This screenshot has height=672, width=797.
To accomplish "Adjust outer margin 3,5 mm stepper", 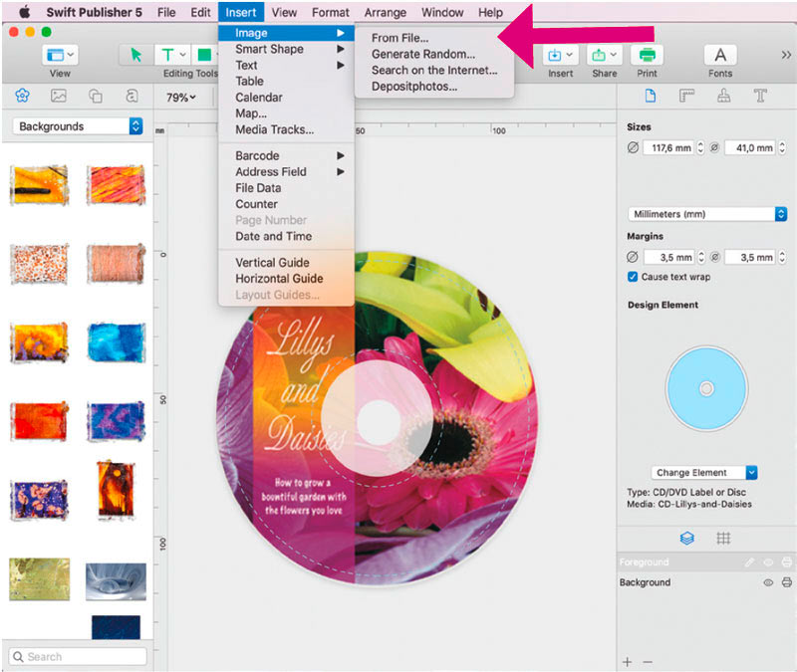I will tap(701, 257).
